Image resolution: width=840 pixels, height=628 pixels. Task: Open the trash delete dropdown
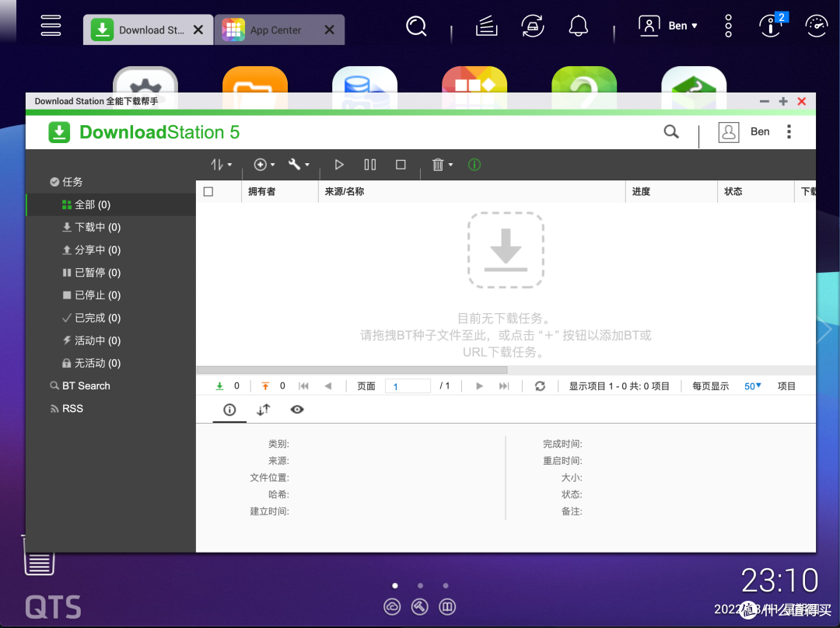point(443,164)
